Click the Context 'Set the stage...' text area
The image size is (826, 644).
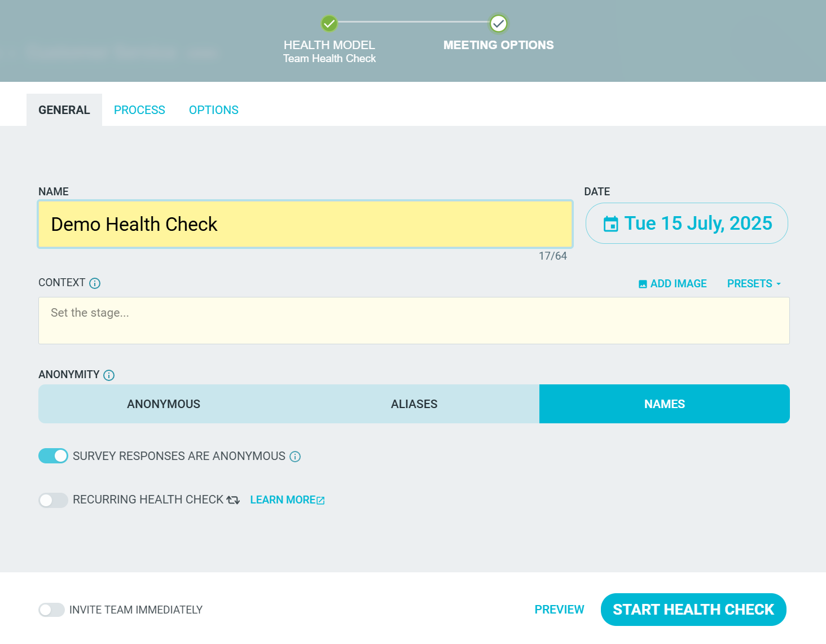pyautogui.click(x=414, y=321)
